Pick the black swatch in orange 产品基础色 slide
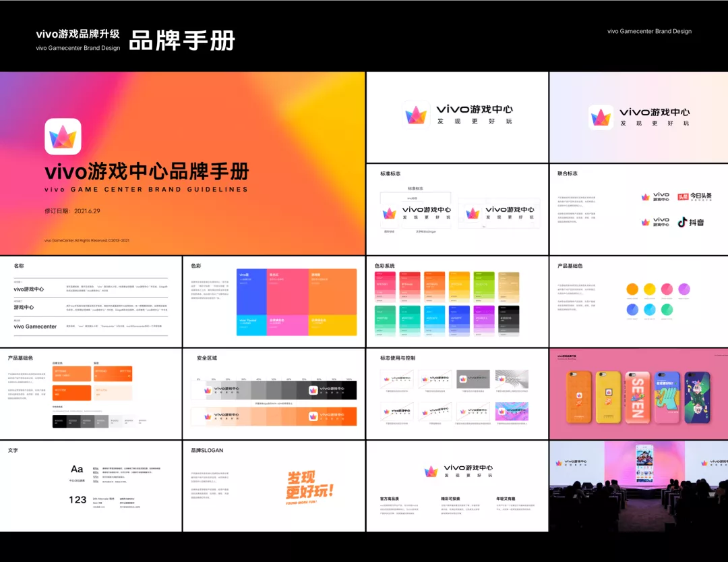728x562 pixels. [x=59, y=421]
